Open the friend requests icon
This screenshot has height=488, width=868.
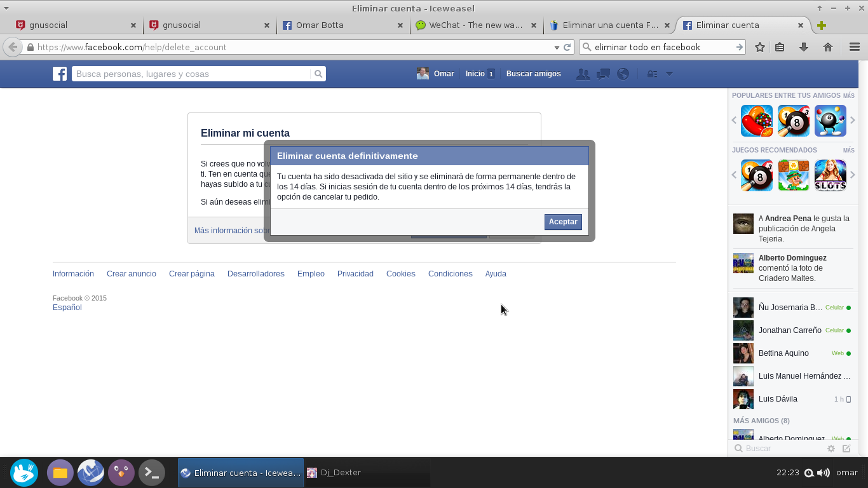click(x=583, y=74)
